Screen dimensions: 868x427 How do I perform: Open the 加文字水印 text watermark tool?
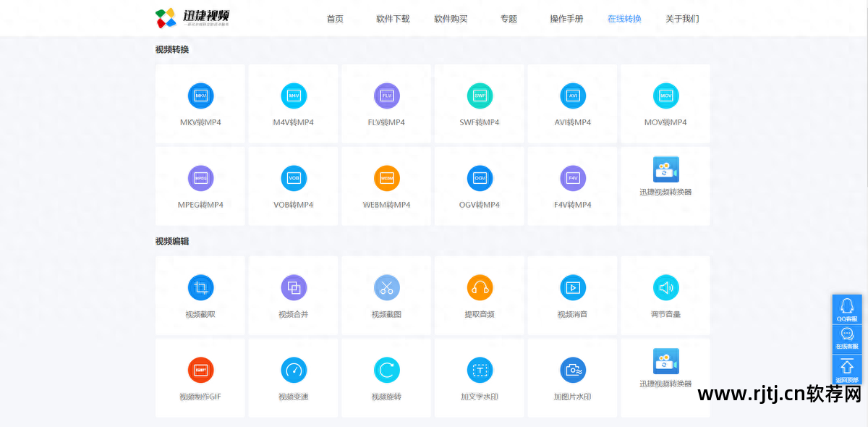coord(480,369)
